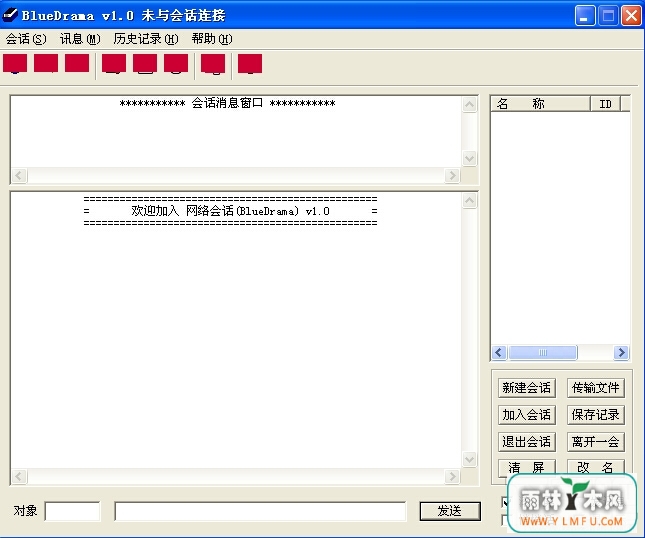Click the third red toolbar icon

click(77, 63)
